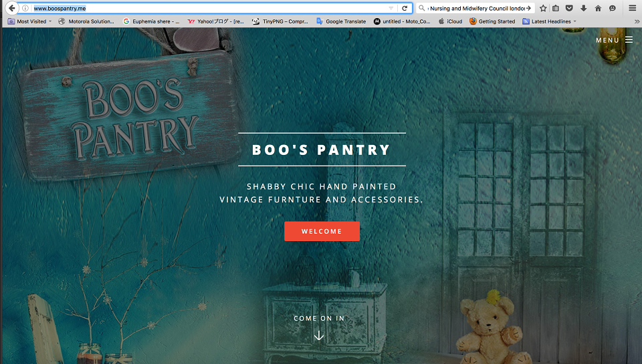Viewport: 642px width, 364px height.
Task: Expand Latest Headlines feed bookmark
Action: [550, 21]
